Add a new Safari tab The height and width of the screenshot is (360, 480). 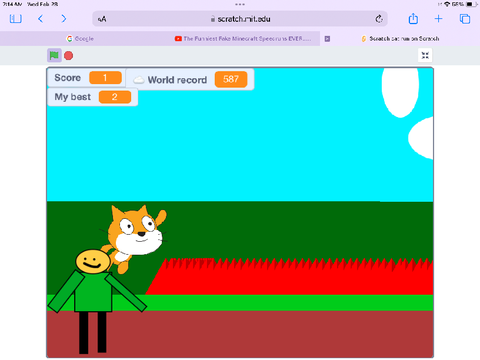coord(439,19)
